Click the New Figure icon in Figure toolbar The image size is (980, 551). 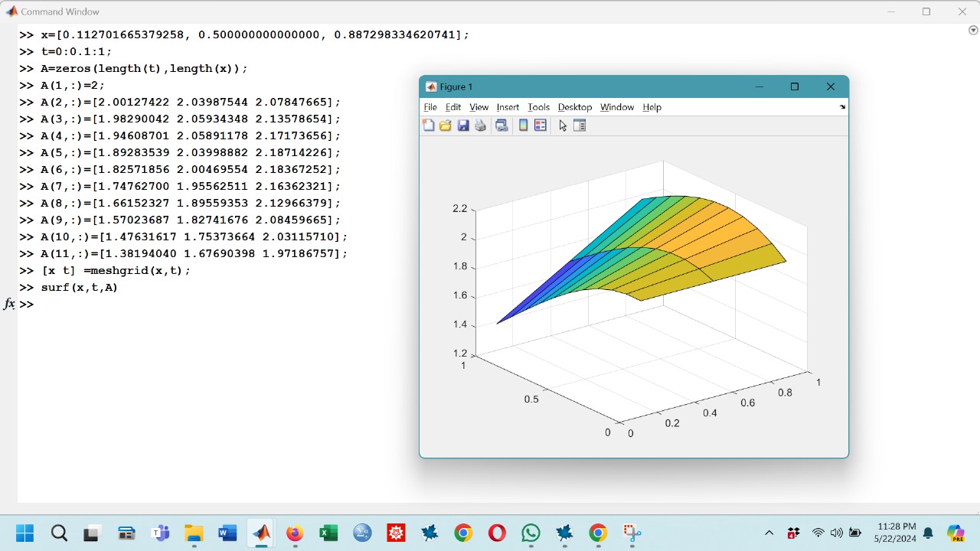429,126
